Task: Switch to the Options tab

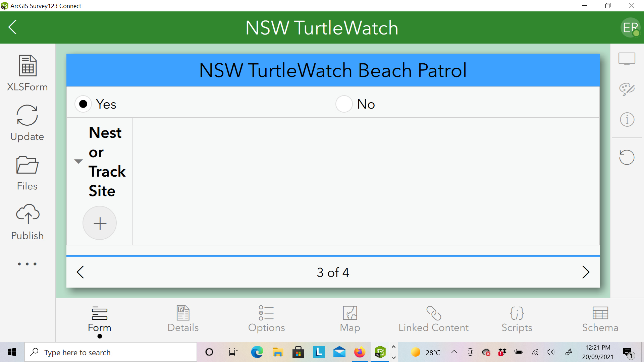Action: (267, 319)
